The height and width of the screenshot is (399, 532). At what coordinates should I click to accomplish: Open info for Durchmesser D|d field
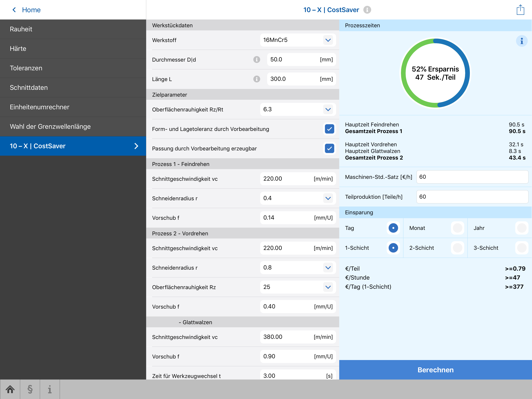[257, 59]
